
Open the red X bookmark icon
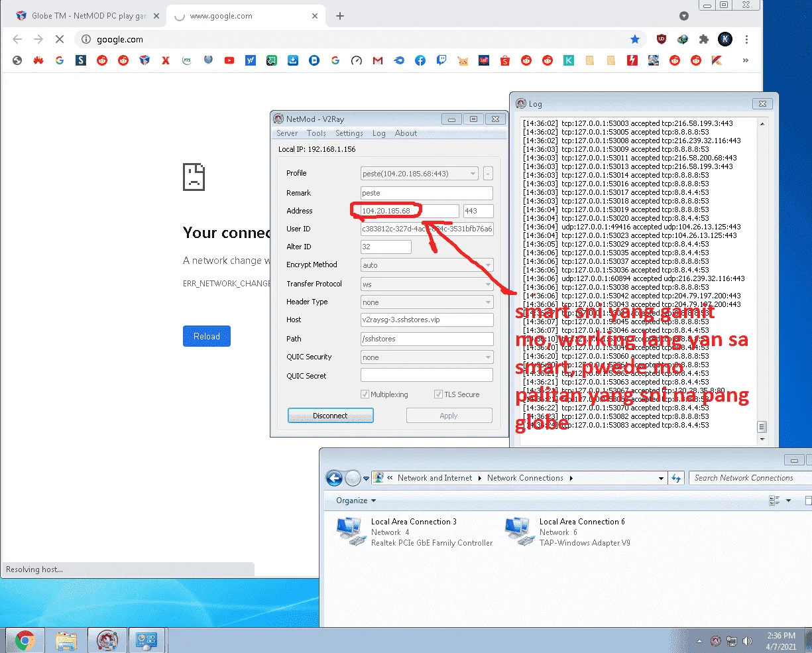[166, 60]
